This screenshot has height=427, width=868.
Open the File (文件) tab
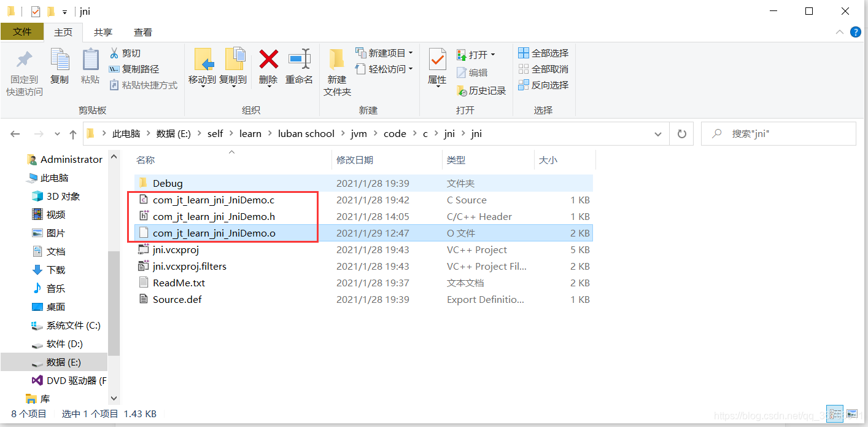pyautogui.click(x=22, y=32)
